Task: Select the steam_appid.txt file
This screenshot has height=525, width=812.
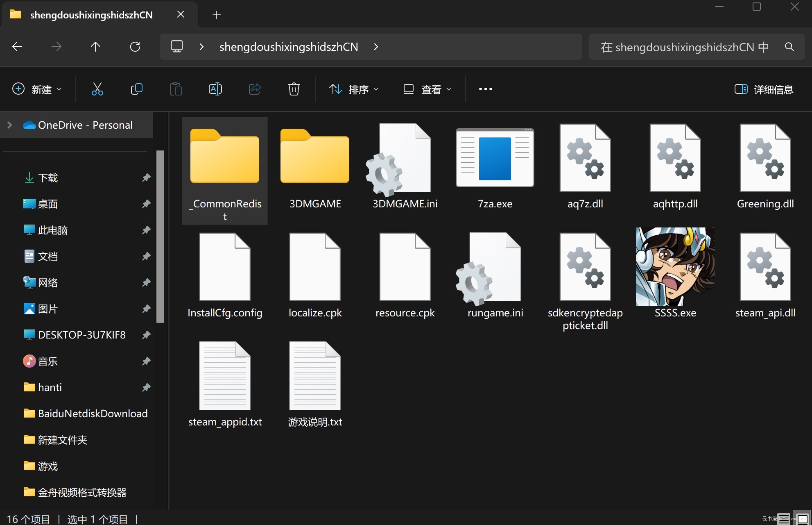Action: tap(225, 385)
